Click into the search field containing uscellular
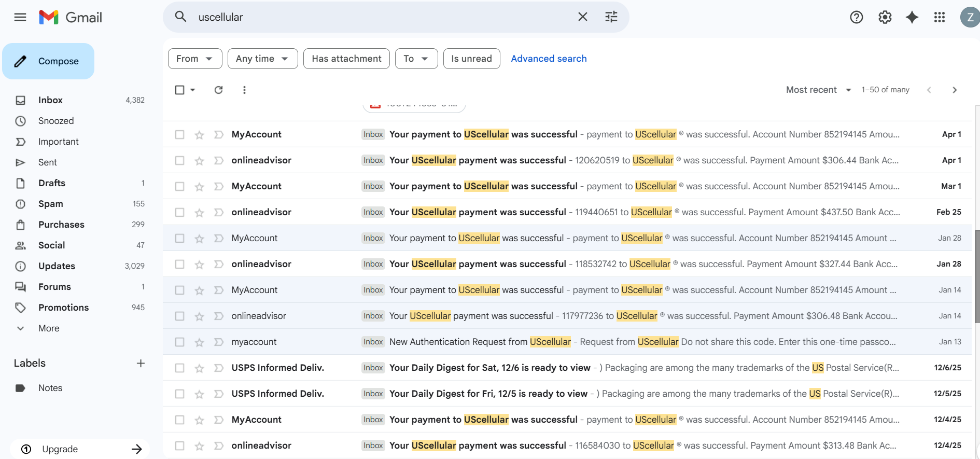This screenshot has height=459, width=980. 384,17
